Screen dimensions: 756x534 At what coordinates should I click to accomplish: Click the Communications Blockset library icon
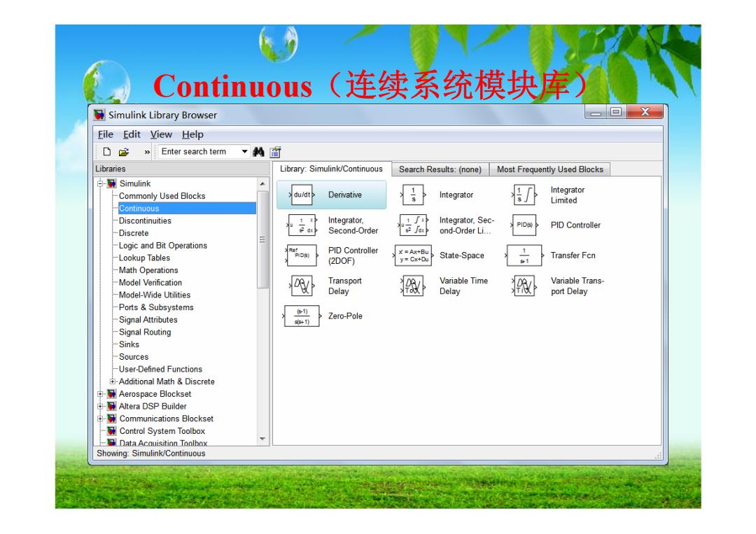[x=112, y=419]
